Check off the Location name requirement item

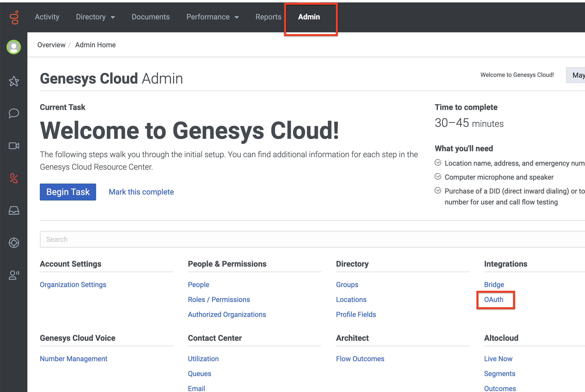438,163
